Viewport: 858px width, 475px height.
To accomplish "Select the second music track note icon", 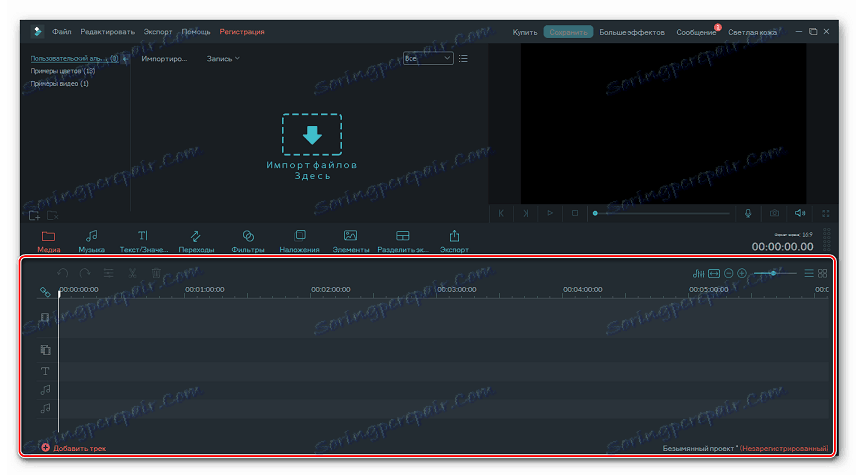I will point(45,408).
